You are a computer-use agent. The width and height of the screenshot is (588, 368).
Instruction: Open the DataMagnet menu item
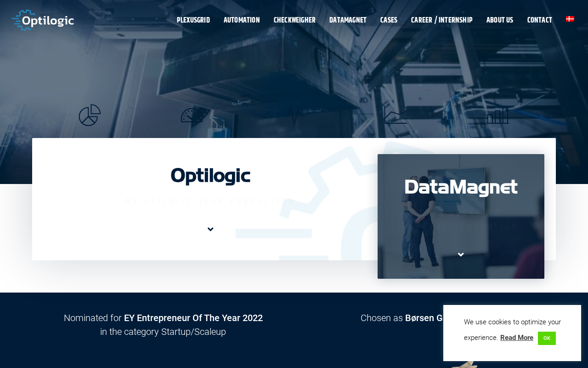[x=348, y=20]
